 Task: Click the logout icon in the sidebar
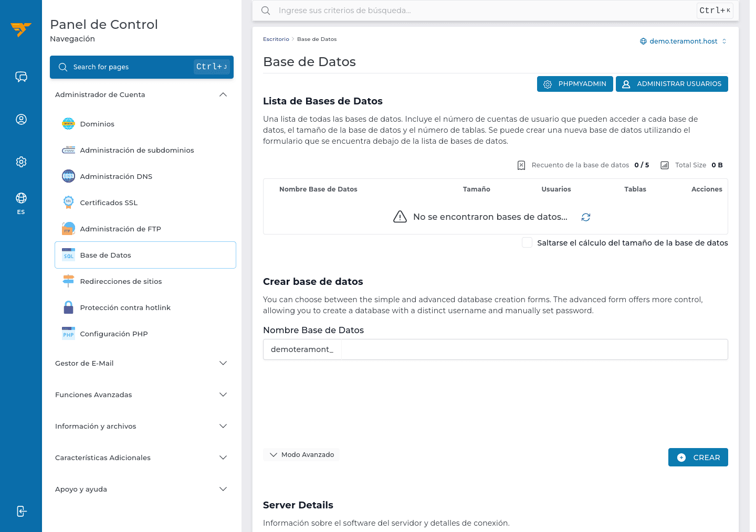coord(21,512)
